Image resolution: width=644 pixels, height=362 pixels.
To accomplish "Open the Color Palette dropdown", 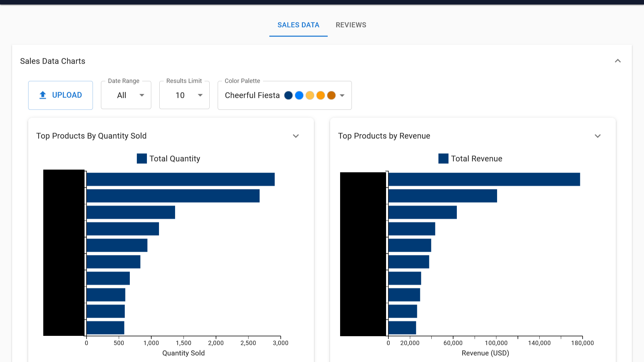I will point(284,96).
